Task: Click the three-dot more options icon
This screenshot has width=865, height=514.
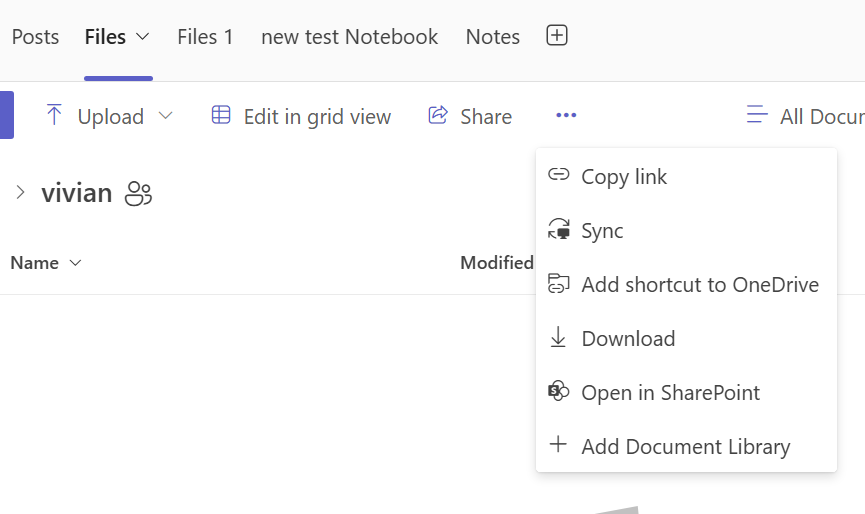Action: 566,116
